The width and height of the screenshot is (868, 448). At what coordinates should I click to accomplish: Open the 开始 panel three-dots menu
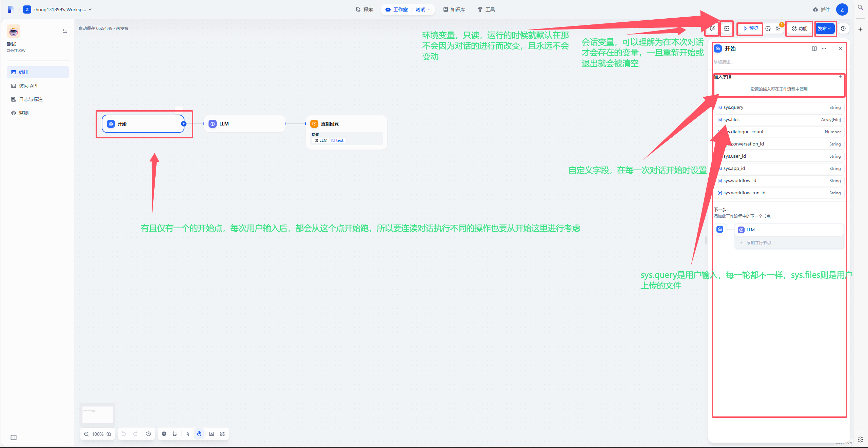[824, 48]
